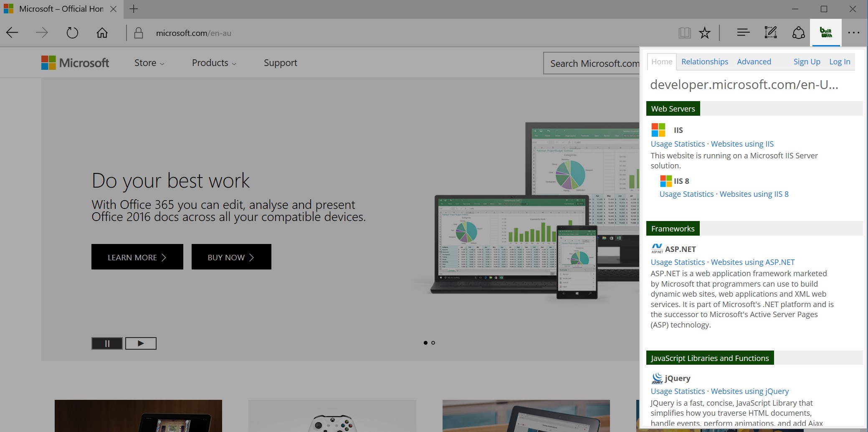The height and width of the screenshot is (432, 868).
Task: Click the IIS Windows logo icon
Action: tap(658, 130)
